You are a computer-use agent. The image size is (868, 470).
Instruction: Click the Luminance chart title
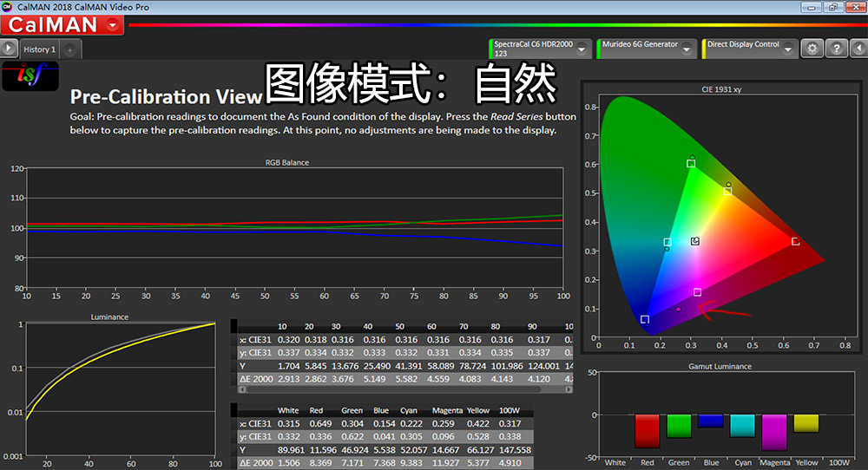(109, 317)
